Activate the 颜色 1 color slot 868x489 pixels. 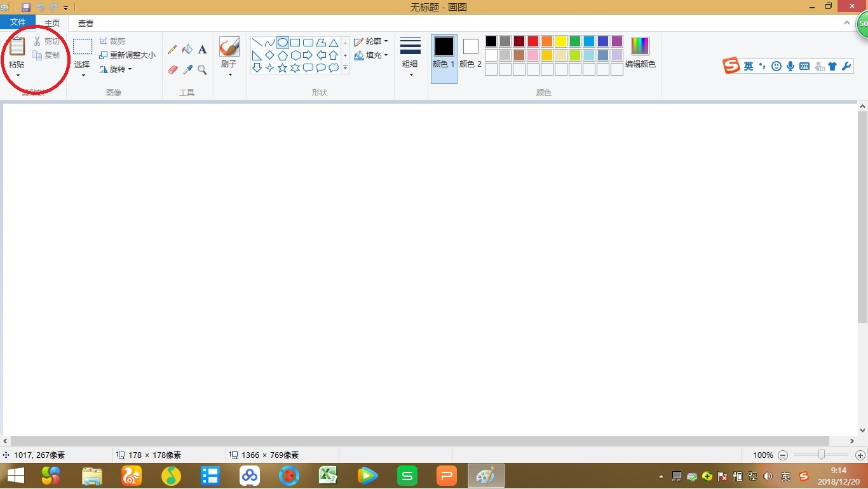[444, 53]
